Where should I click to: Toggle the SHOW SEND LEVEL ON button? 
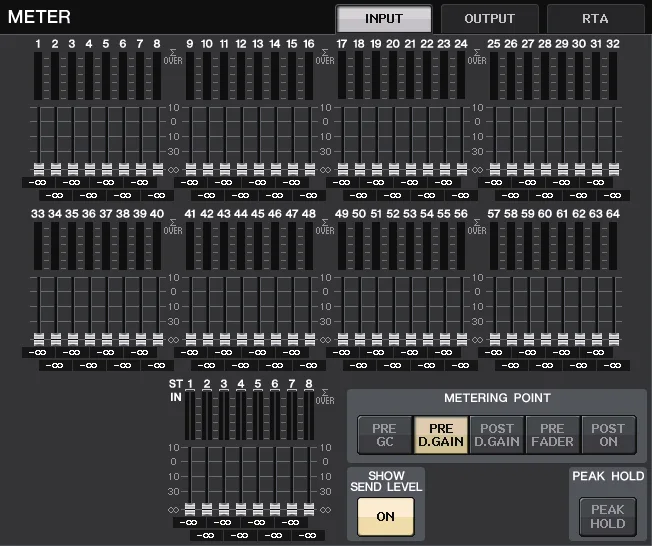coord(385,516)
